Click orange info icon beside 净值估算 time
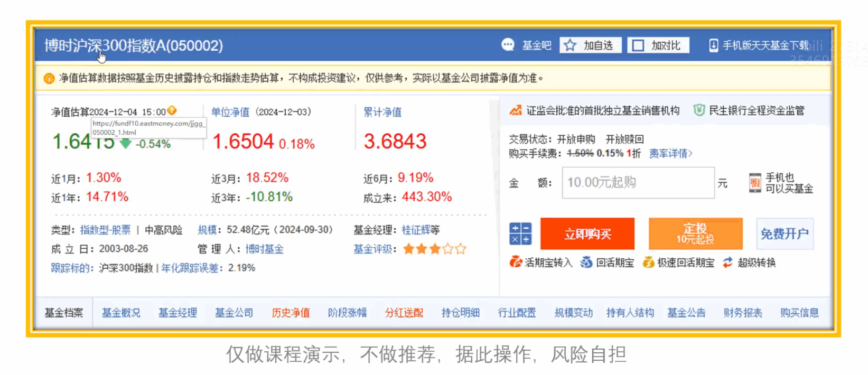This screenshot has height=375, width=868. click(x=172, y=111)
